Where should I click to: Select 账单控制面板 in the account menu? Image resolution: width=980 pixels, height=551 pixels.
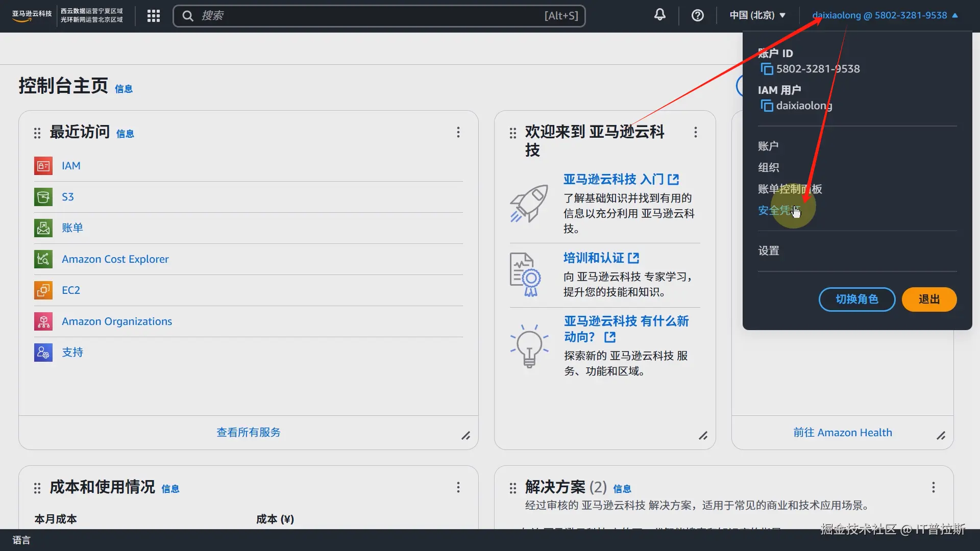tap(790, 189)
